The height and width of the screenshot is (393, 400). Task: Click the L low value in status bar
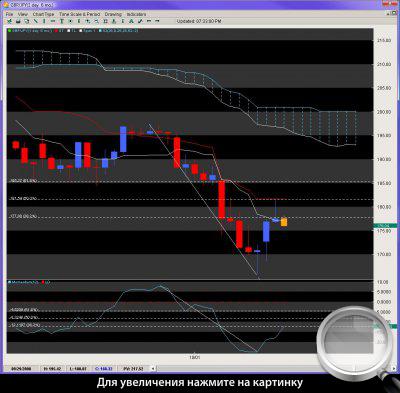(78, 369)
